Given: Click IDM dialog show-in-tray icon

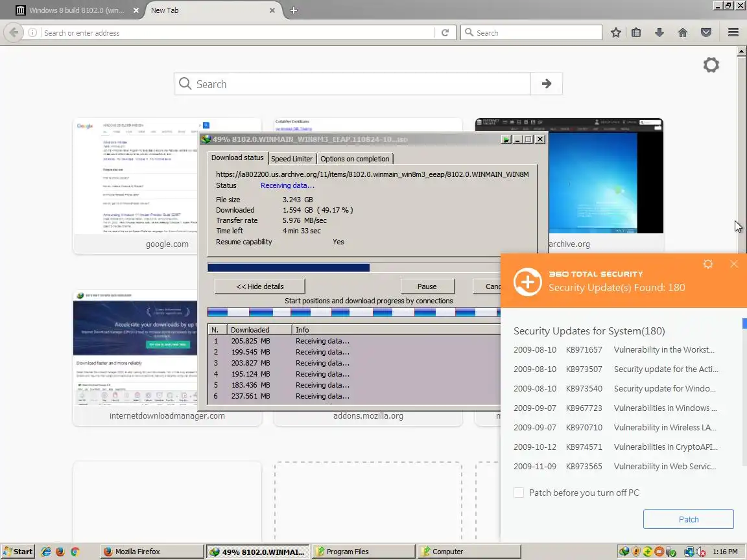Looking at the screenshot, I should (506, 139).
